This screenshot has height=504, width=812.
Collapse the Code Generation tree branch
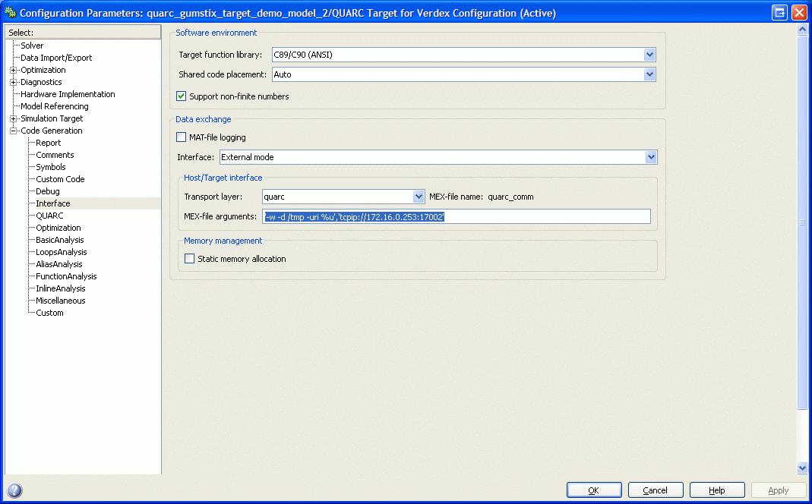(12, 131)
